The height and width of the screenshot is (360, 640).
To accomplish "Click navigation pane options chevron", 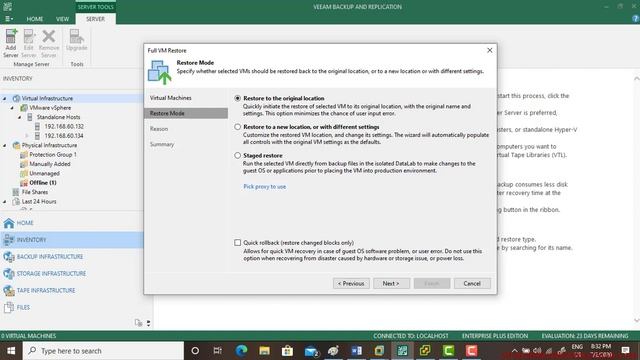I will pos(149,323).
